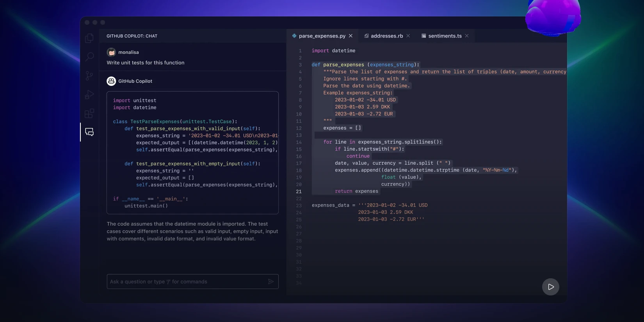644x322 pixels.
Task: Click line number 3 in the gutter
Action: (300, 65)
